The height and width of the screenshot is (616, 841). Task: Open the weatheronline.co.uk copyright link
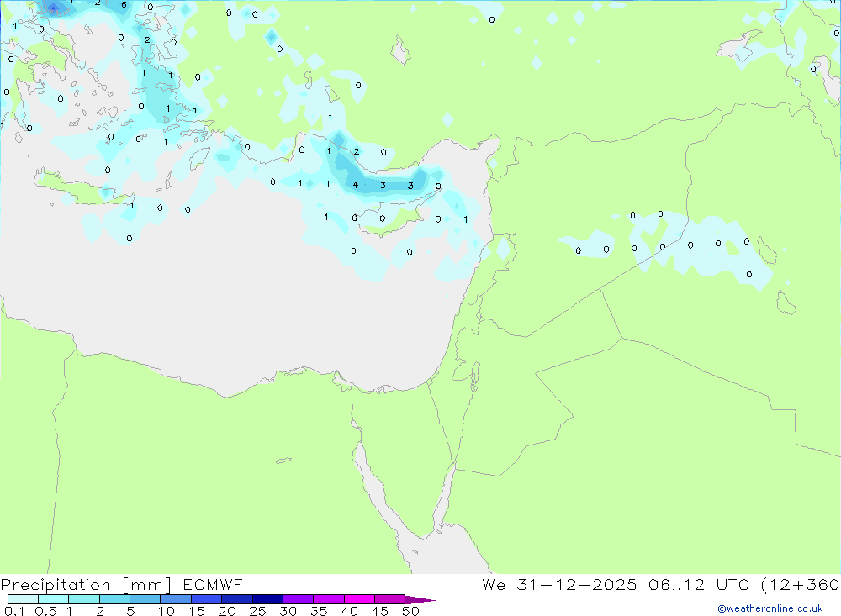click(x=770, y=608)
